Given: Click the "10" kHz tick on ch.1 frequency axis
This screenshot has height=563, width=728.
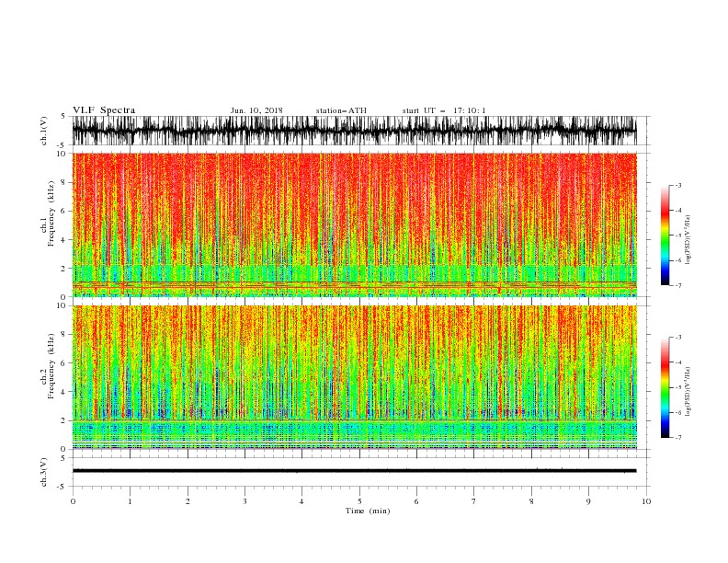Looking at the screenshot, I should point(61,154).
